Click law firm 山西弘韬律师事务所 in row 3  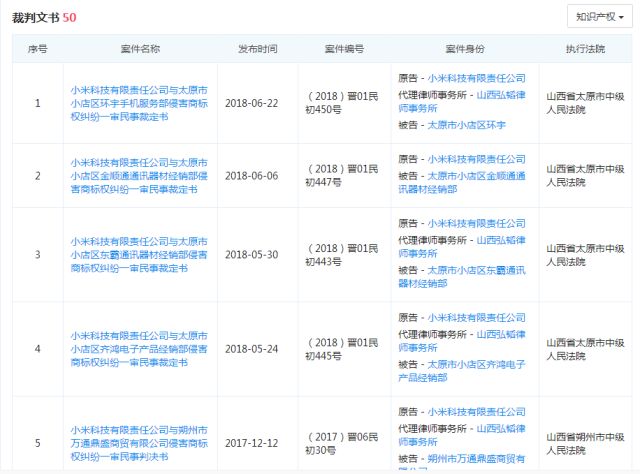(x=462, y=247)
